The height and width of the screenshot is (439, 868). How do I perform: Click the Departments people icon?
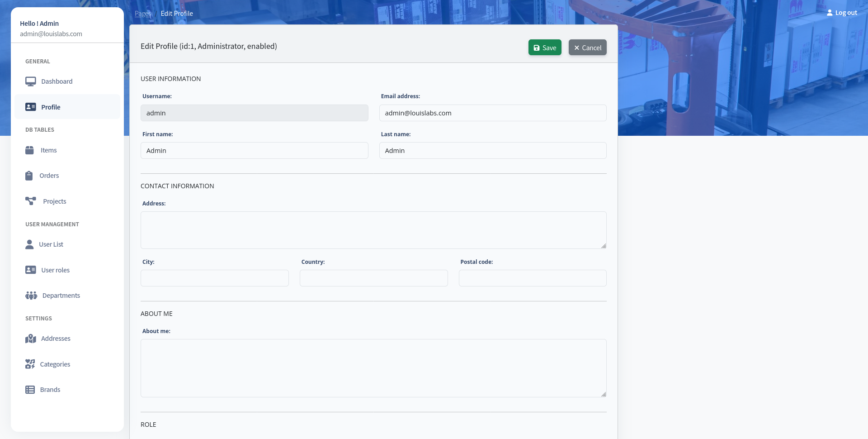[x=31, y=296]
